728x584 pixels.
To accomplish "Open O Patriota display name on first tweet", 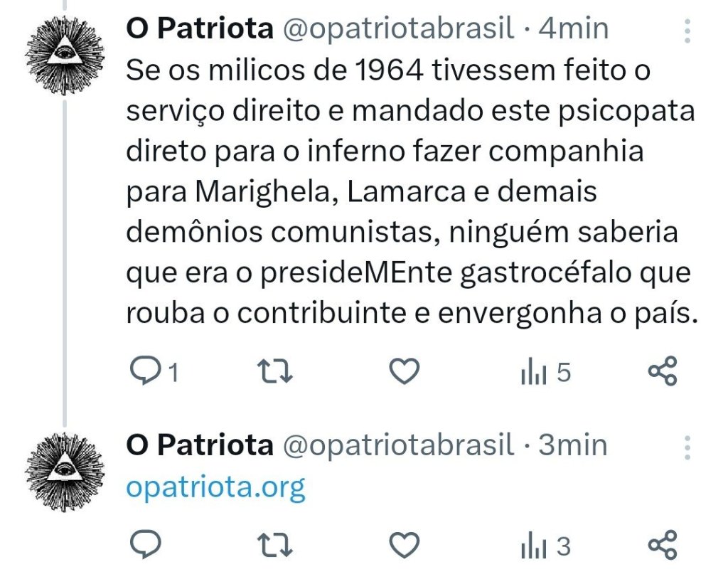I will (199, 28).
